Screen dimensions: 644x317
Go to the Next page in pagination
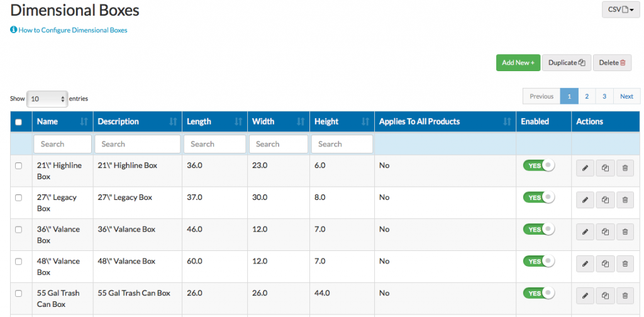coord(626,96)
